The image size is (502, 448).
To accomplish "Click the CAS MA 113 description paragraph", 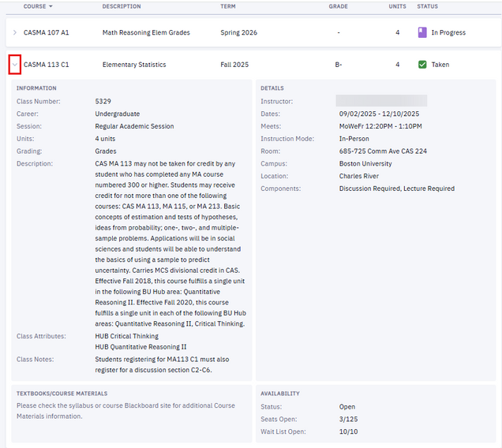I will [170, 244].
